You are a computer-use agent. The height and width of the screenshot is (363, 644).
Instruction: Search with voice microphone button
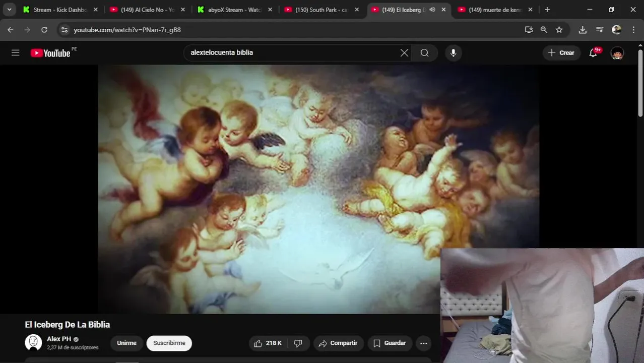453,52
